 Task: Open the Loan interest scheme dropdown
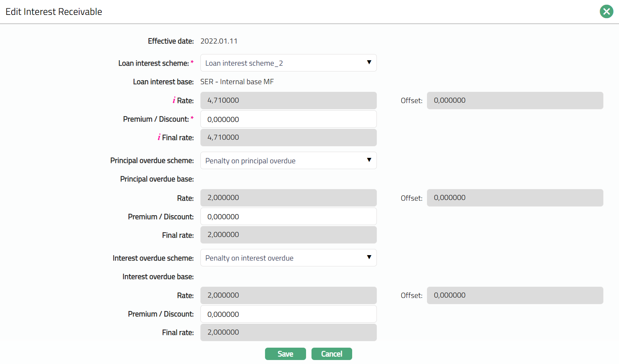tap(288, 63)
